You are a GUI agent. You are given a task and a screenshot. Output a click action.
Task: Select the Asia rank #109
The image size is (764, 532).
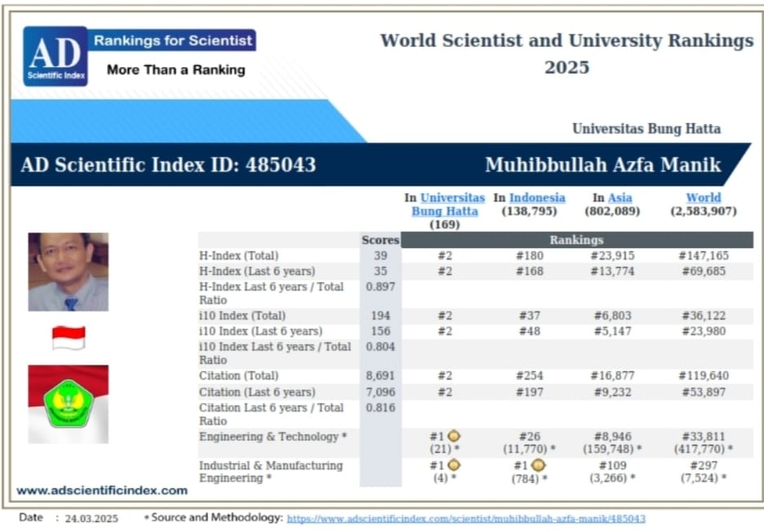coord(612,466)
